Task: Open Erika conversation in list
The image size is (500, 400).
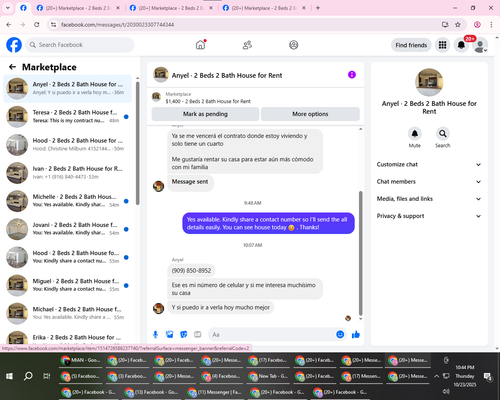Action: (67, 337)
